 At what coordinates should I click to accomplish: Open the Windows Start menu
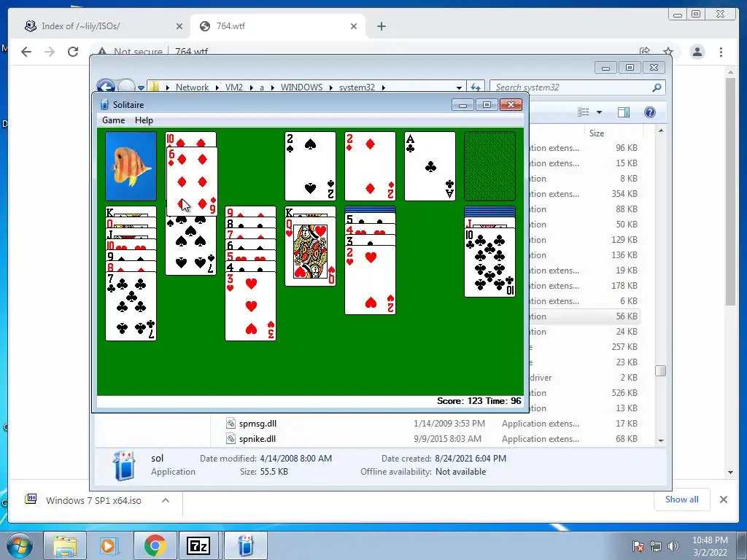click(x=19, y=545)
